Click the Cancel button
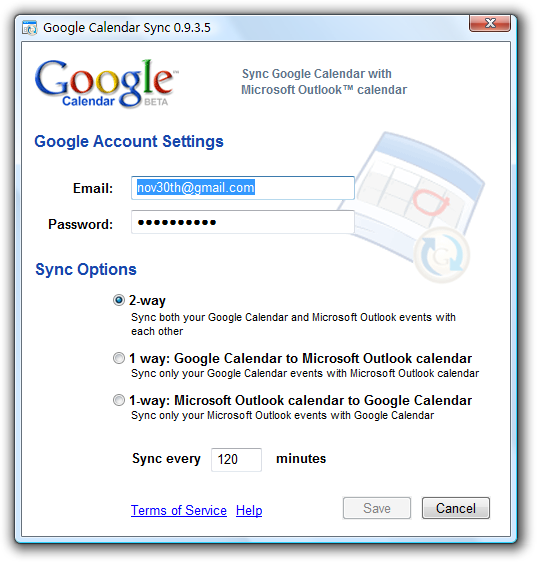 click(456, 508)
